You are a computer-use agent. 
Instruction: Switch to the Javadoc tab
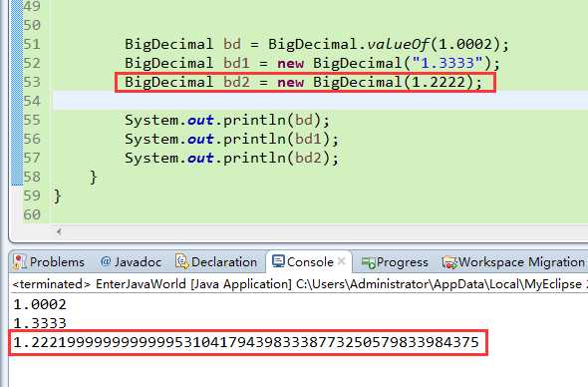(x=131, y=262)
